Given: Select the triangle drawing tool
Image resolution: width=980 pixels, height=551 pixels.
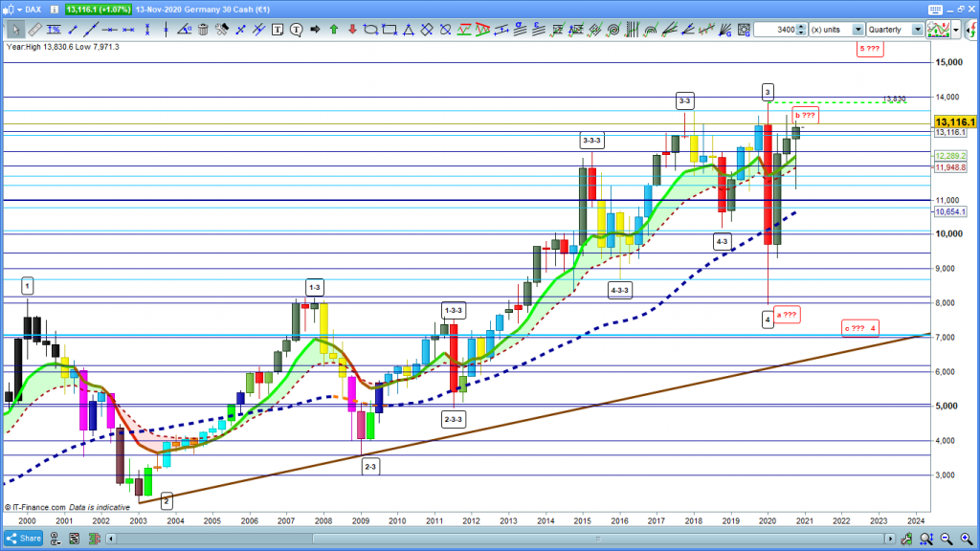Looking at the screenshot, I should click(x=407, y=30).
